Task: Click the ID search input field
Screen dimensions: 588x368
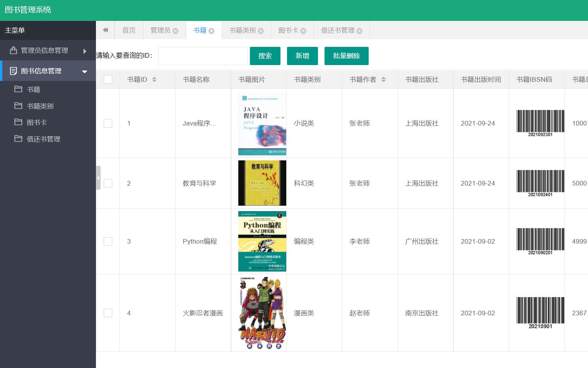Action: pos(203,55)
